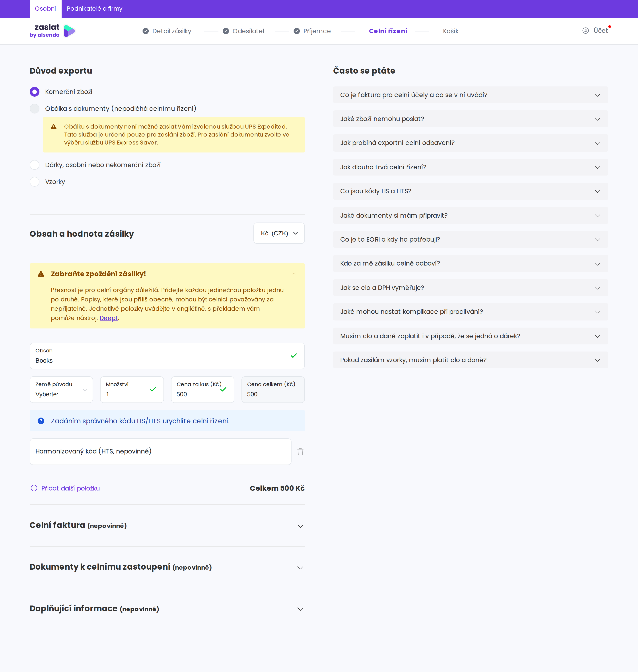Go to the Košík step
The width and height of the screenshot is (638, 672).
451,31
